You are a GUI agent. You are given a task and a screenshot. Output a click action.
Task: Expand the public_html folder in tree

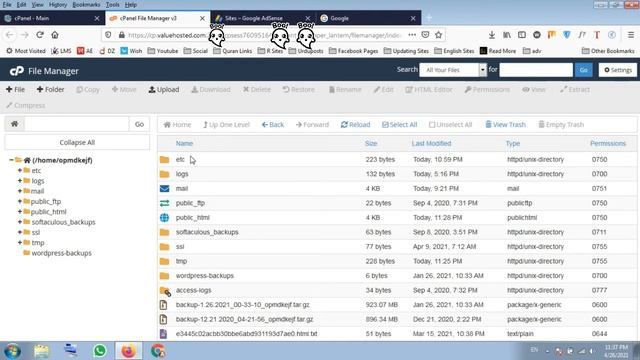pos(20,211)
